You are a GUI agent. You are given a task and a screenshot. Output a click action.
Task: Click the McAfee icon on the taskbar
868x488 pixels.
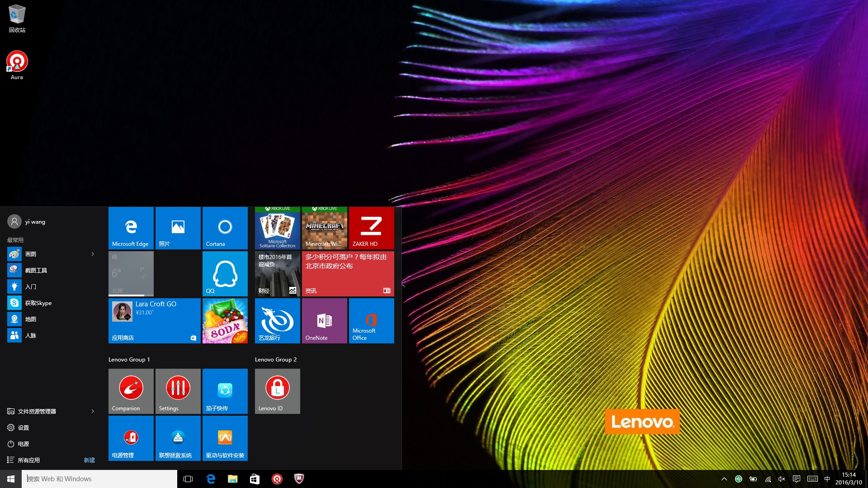click(x=299, y=479)
